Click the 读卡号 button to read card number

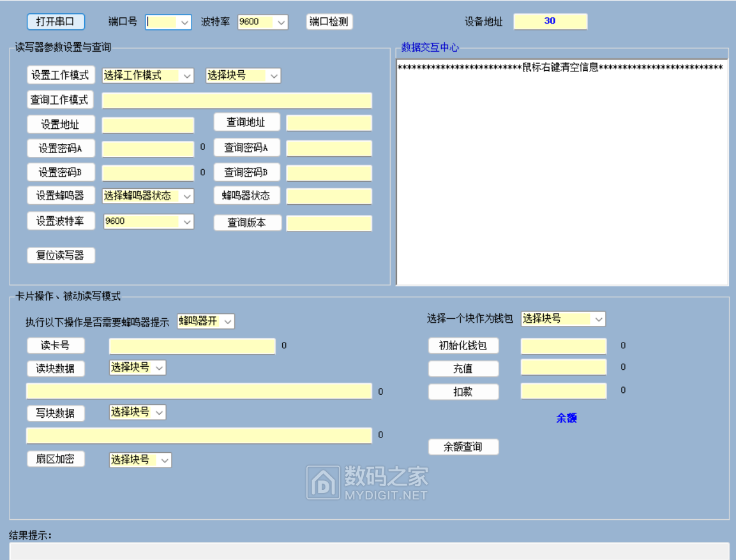[56, 345]
